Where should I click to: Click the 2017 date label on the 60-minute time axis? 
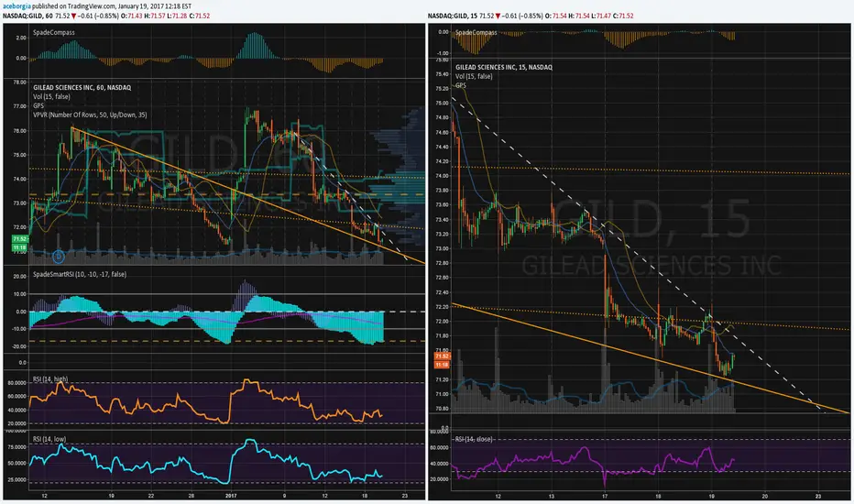click(x=231, y=496)
